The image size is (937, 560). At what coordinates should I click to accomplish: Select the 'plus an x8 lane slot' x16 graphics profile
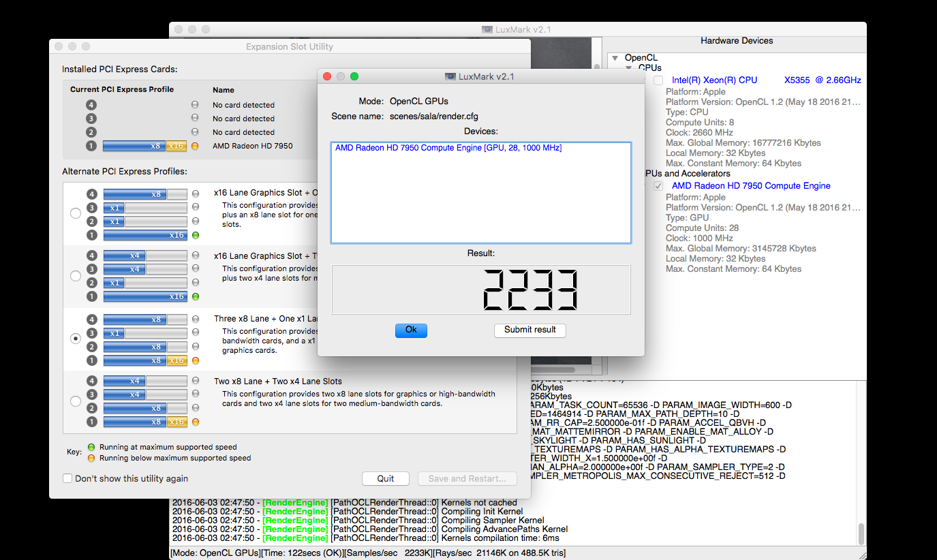tap(76, 213)
